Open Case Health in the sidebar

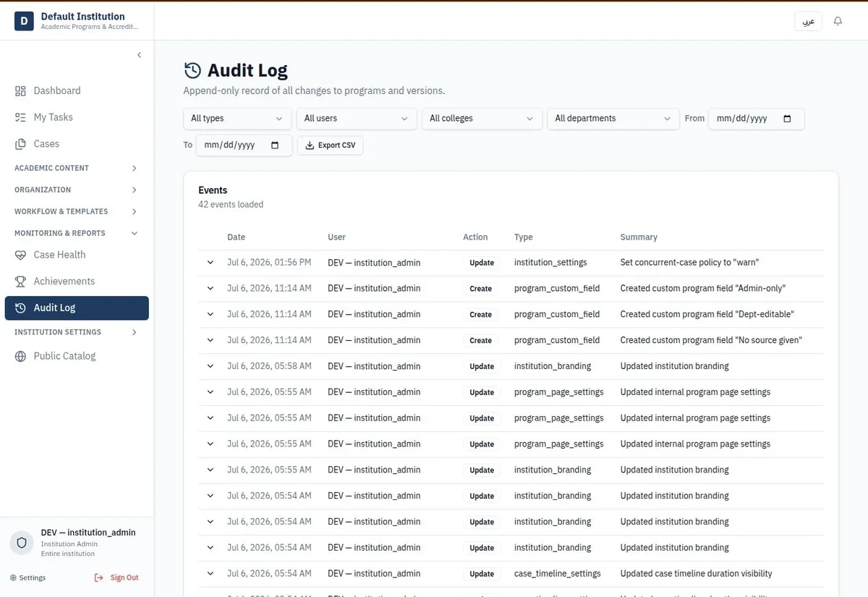click(x=77, y=255)
